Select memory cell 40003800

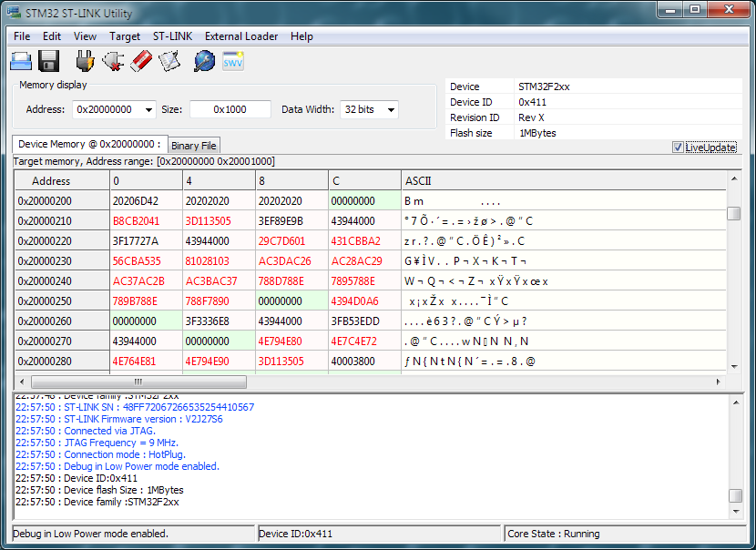[x=365, y=361]
